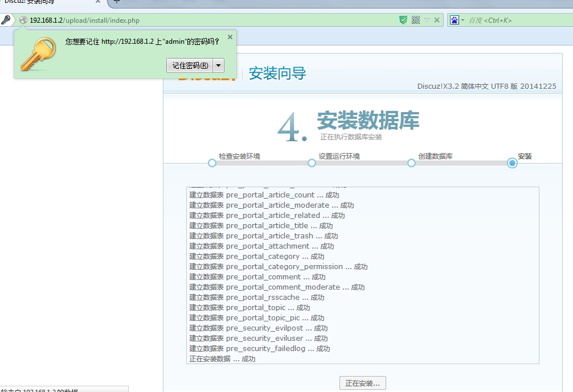Click log line pre_portal_topic ... 成功
Viewport: 573px width, 392px height.
tap(249, 307)
